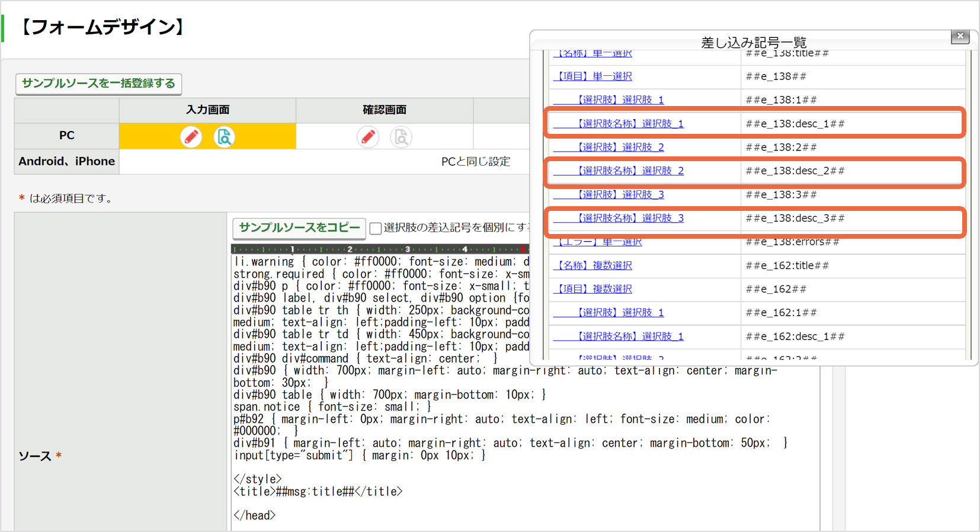Click ##e_138:desc_2## code cell

point(853,171)
